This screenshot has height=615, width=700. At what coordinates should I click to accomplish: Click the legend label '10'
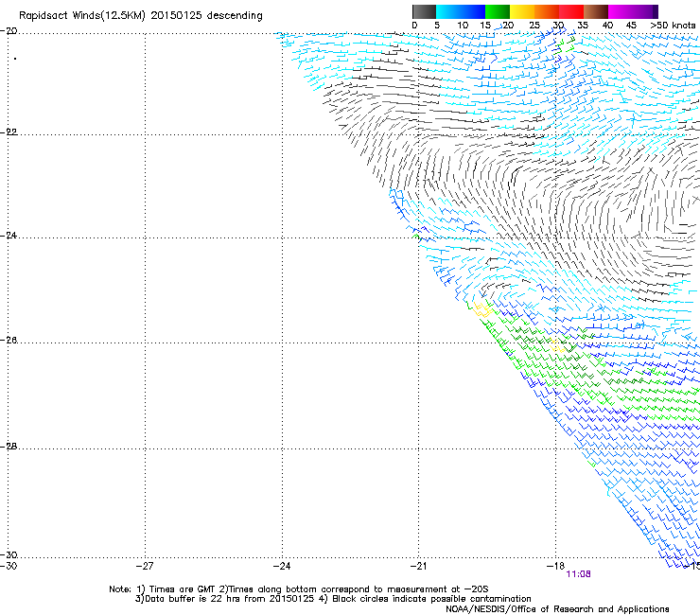463,26
